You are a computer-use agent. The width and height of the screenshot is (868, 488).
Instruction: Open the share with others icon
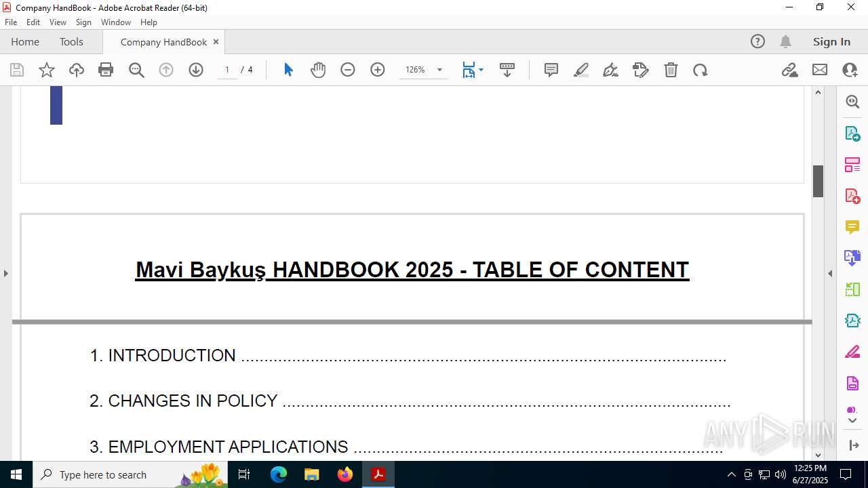tap(850, 70)
